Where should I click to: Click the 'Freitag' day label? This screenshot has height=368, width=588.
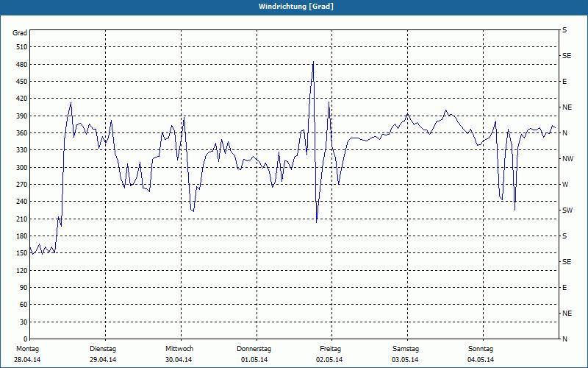[x=330, y=349]
